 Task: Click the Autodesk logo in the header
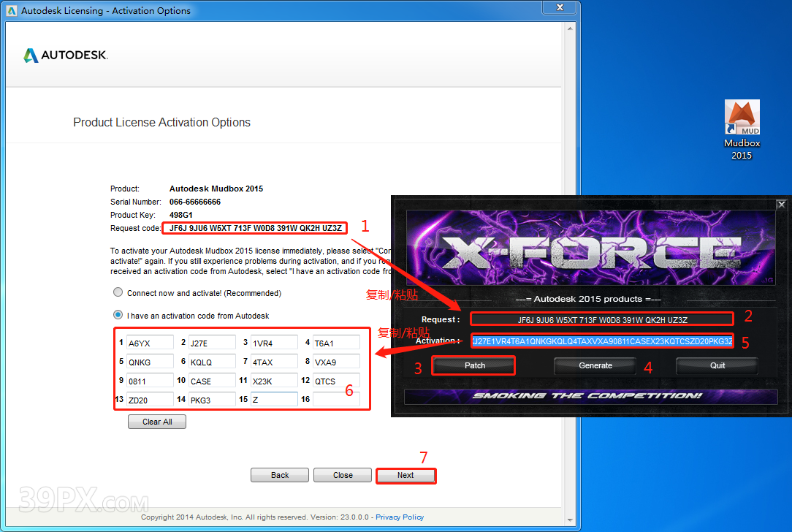(x=66, y=56)
